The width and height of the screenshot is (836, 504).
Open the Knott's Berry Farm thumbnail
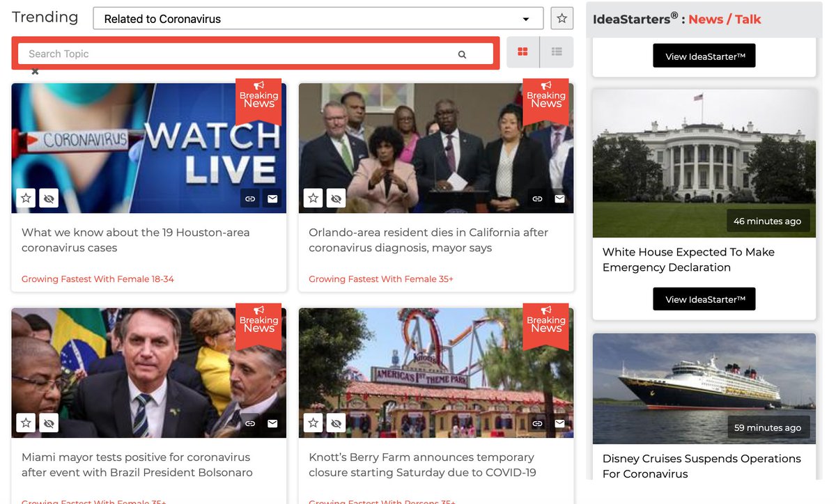pyautogui.click(x=436, y=373)
